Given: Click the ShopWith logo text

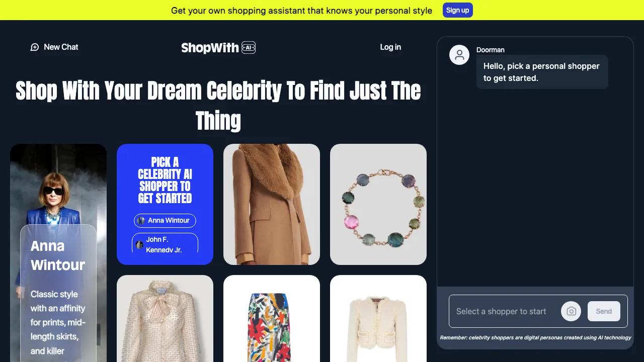Looking at the screenshot, I should 210,47.
